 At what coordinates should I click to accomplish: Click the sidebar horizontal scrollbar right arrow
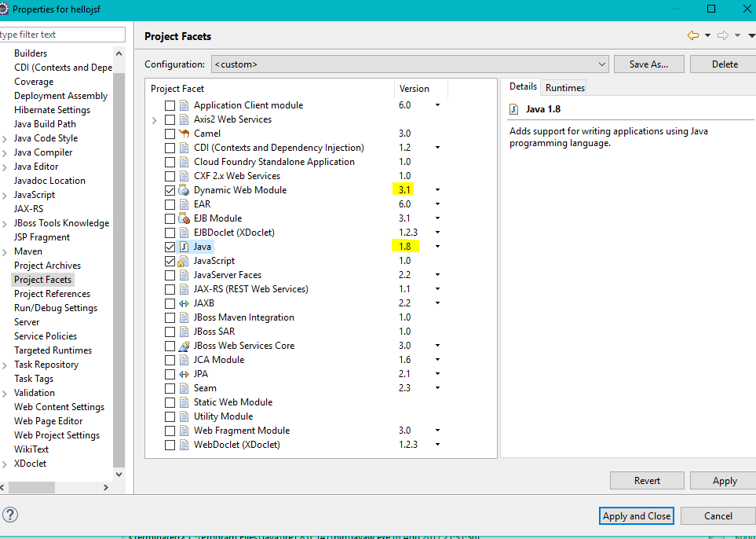click(x=106, y=488)
